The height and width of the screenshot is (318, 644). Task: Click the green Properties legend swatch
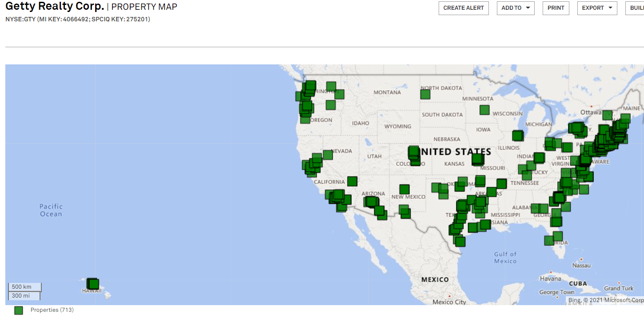point(18,310)
